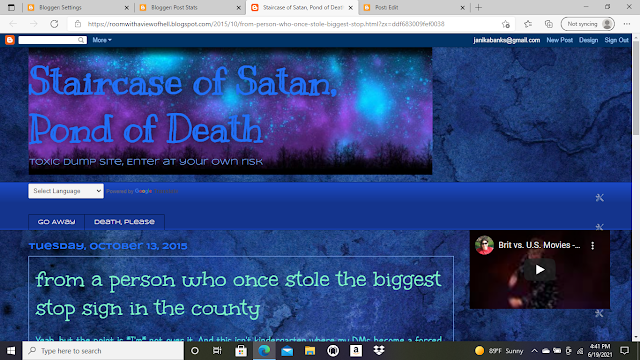640x360 pixels.
Task: View site information lock icon
Action: pyautogui.click(x=78, y=24)
